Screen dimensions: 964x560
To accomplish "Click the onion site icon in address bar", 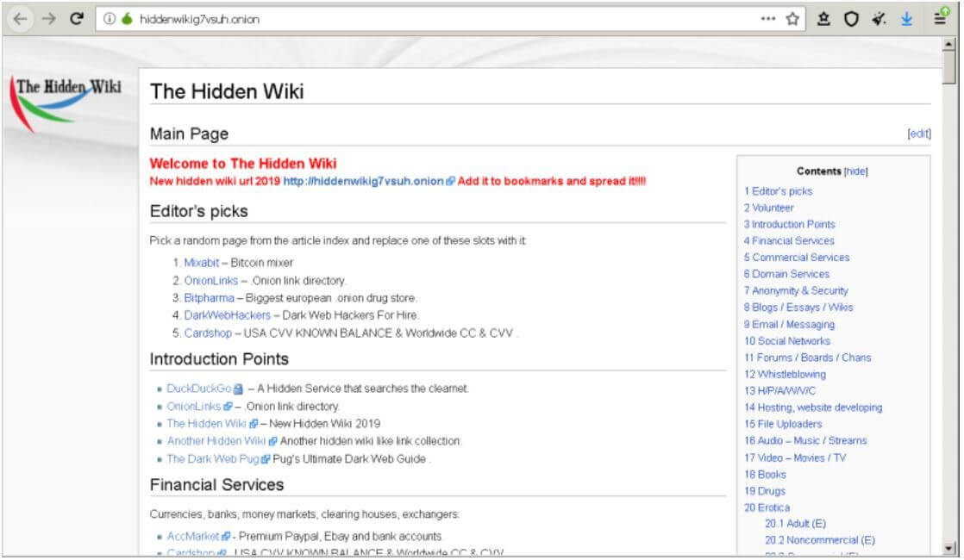I will click(x=128, y=19).
